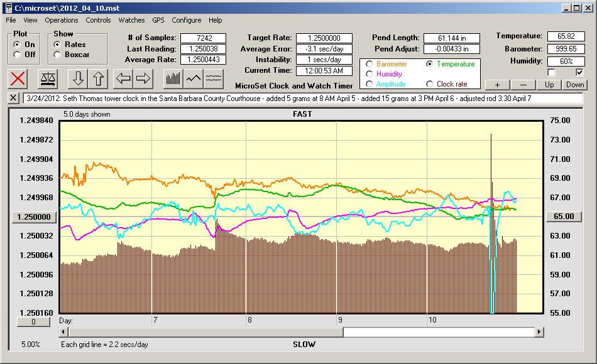Set Plot to On
This screenshot has width=597, height=364.
pyautogui.click(x=17, y=45)
